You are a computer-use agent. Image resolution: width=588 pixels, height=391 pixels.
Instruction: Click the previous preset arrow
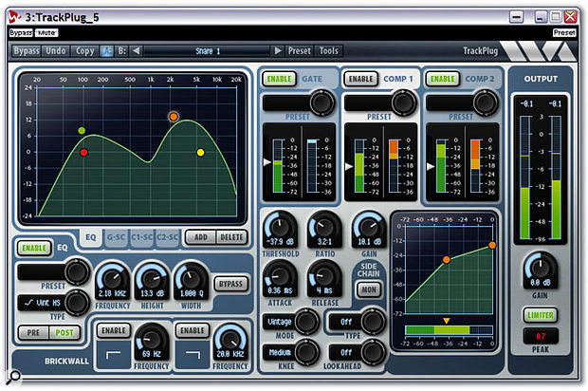click(x=137, y=50)
